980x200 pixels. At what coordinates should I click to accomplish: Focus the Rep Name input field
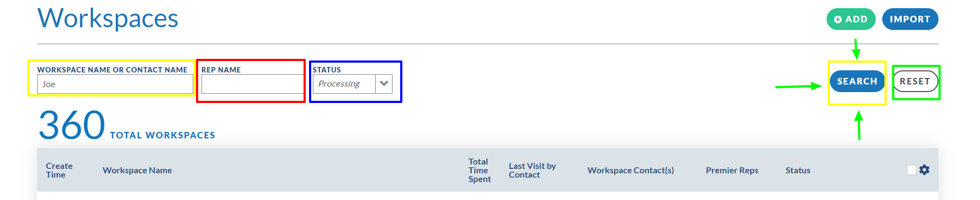253,84
